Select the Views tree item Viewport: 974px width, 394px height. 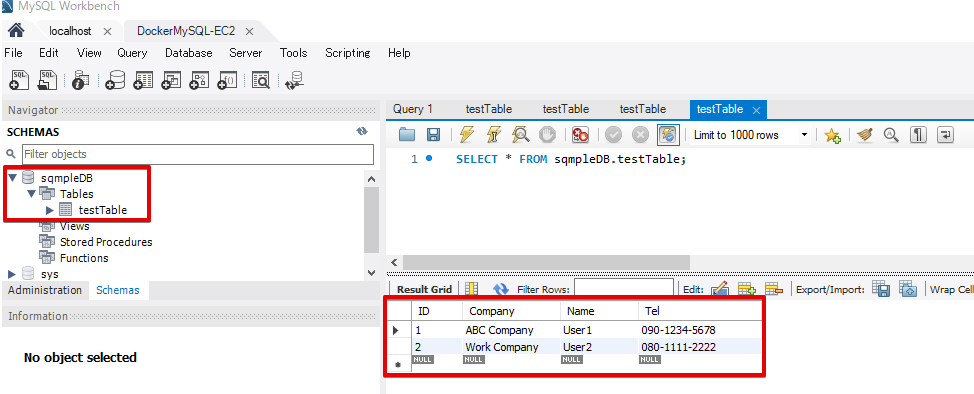click(75, 226)
